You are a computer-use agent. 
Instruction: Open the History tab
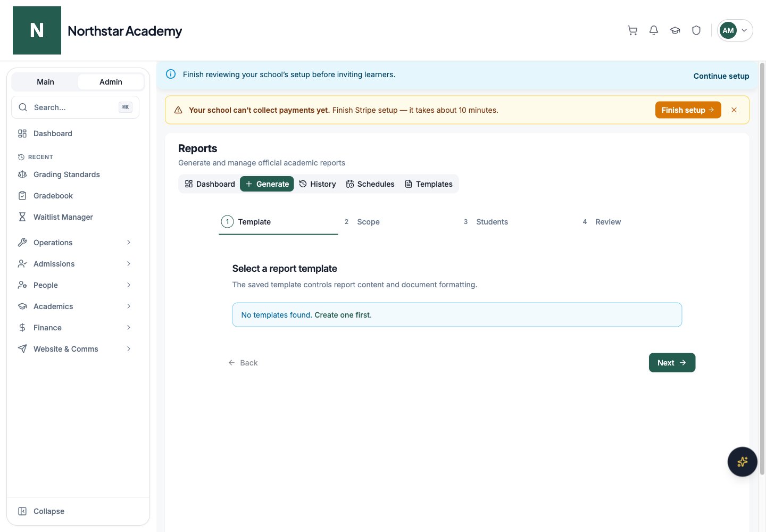pyautogui.click(x=318, y=184)
